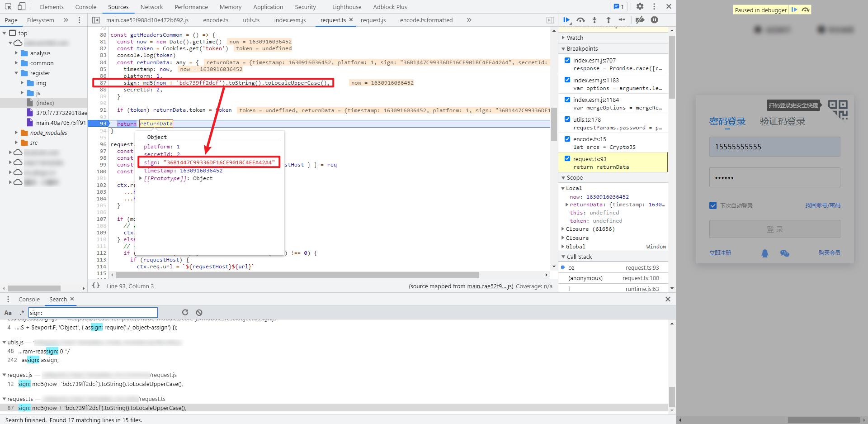Click the phone number input field
Viewport: 868px width, 424px height.
(x=774, y=147)
